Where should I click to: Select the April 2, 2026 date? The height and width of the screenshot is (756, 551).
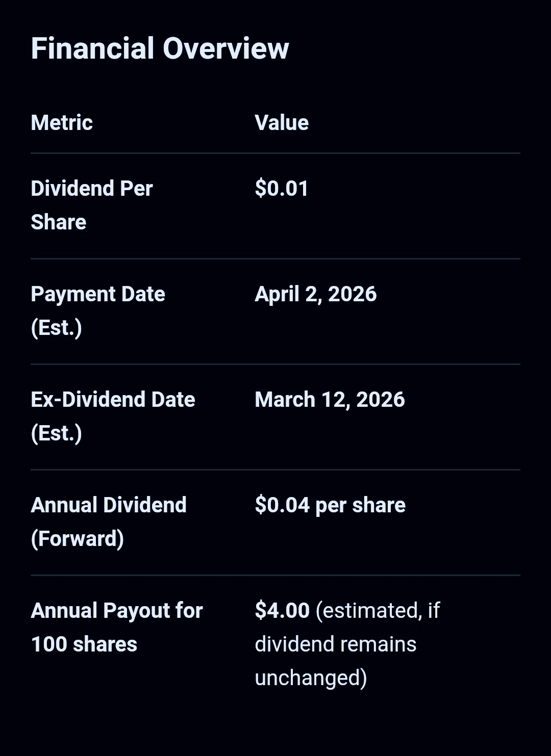tap(315, 294)
